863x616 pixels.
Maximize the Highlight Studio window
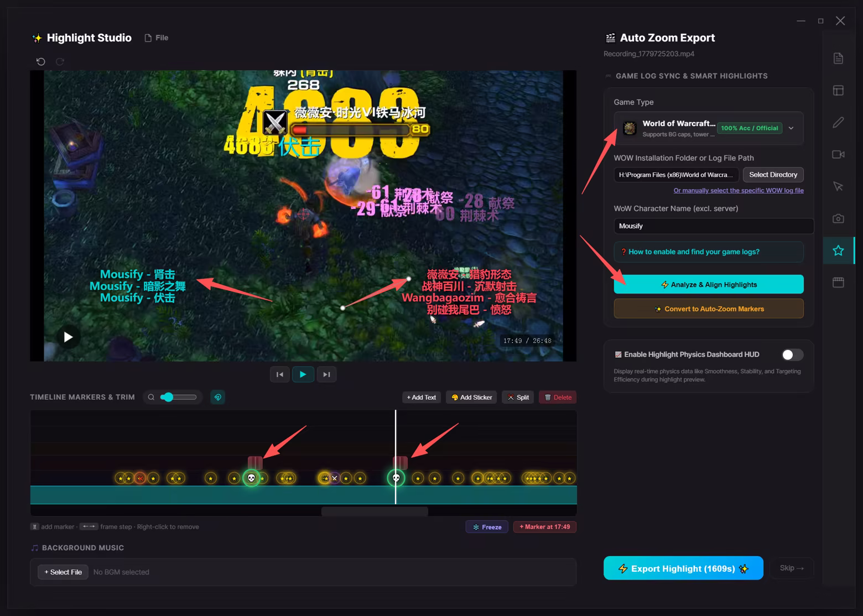click(x=820, y=21)
